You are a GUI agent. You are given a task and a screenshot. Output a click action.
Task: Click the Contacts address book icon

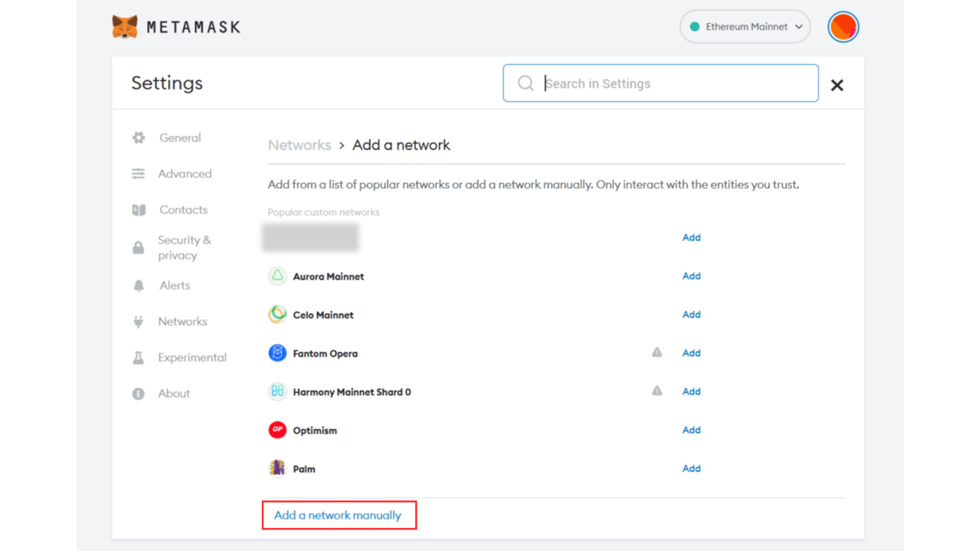tap(138, 209)
